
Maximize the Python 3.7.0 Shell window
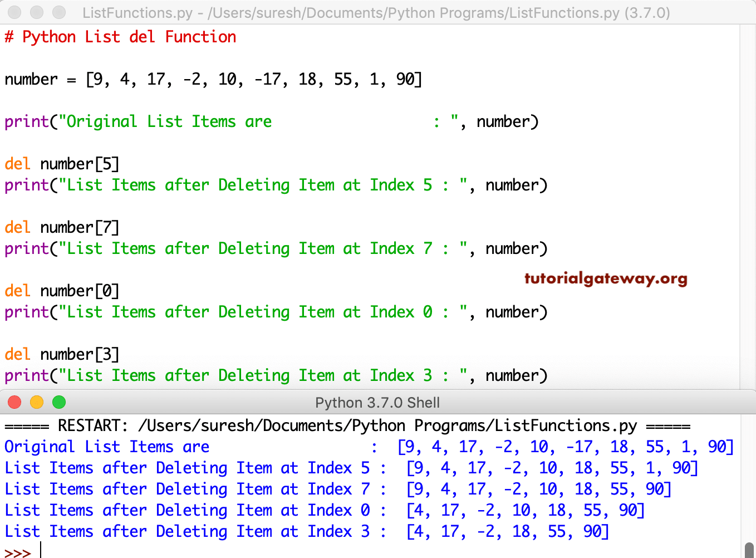(x=59, y=402)
